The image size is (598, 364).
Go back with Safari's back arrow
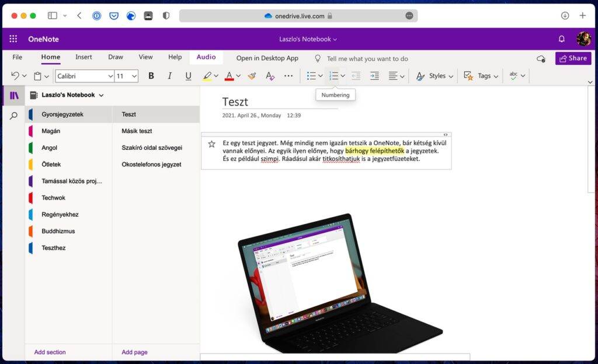(x=79, y=16)
